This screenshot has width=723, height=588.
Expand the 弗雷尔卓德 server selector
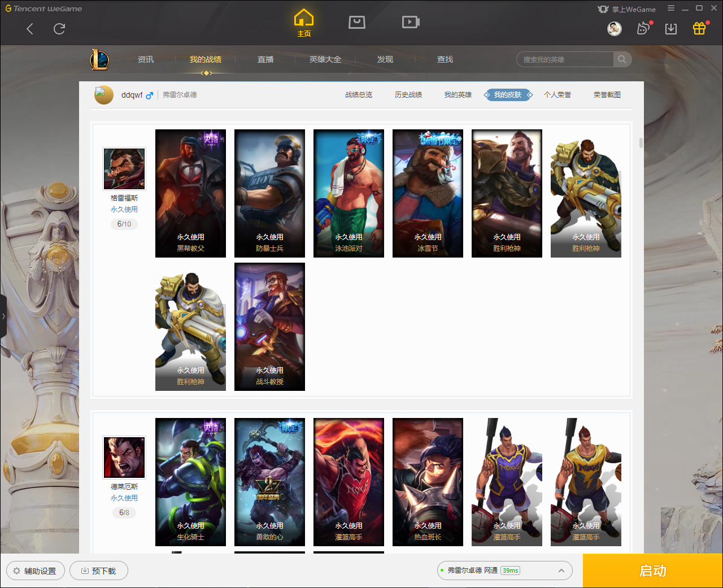(561, 570)
